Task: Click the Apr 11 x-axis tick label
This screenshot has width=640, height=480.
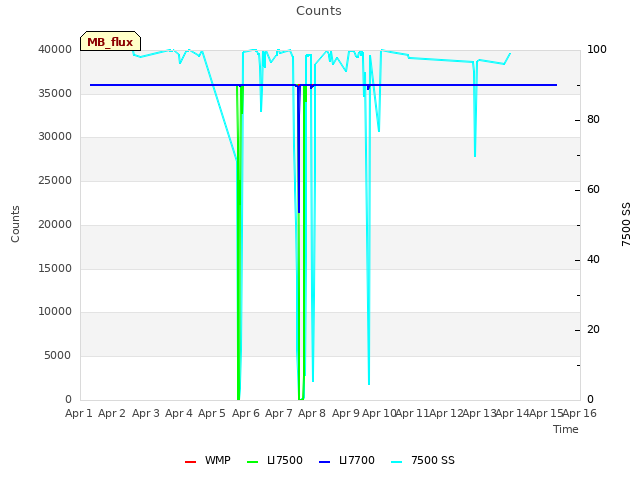Action: [x=413, y=413]
